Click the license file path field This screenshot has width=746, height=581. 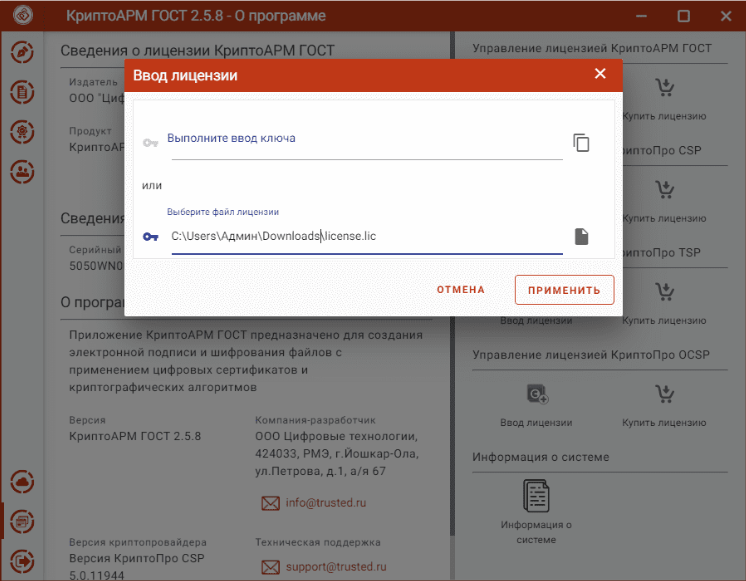tap(367, 236)
